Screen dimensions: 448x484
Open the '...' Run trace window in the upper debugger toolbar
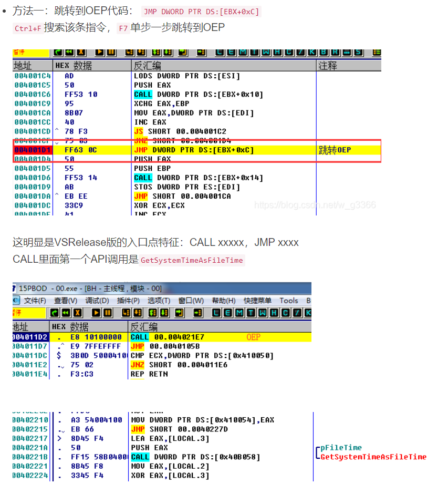click(x=347, y=52)
